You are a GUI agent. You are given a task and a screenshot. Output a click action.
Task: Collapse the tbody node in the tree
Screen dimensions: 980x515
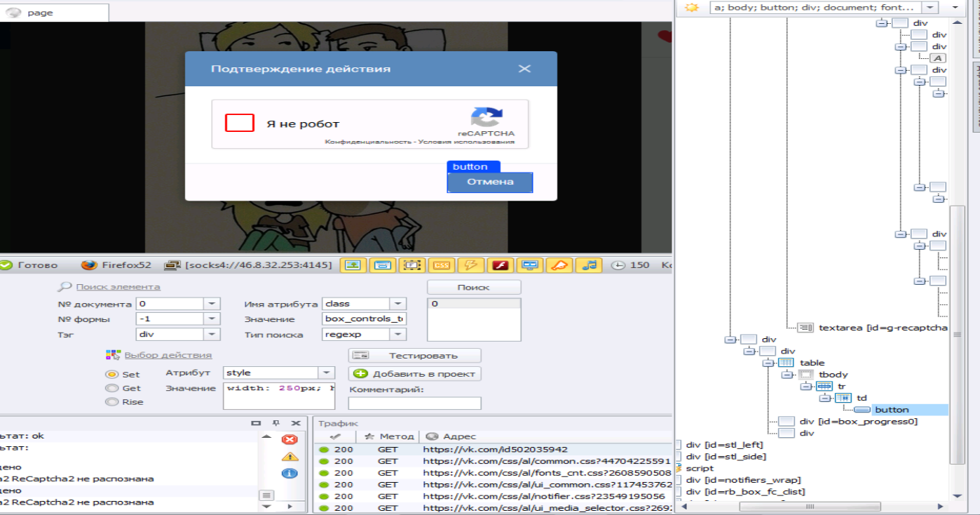787,375
